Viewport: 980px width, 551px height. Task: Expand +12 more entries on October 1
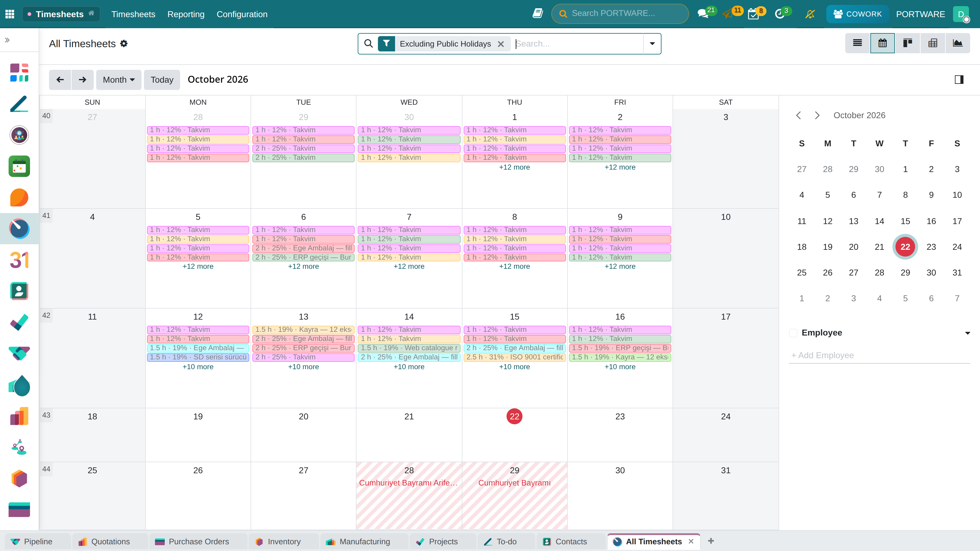pos(514,167)
